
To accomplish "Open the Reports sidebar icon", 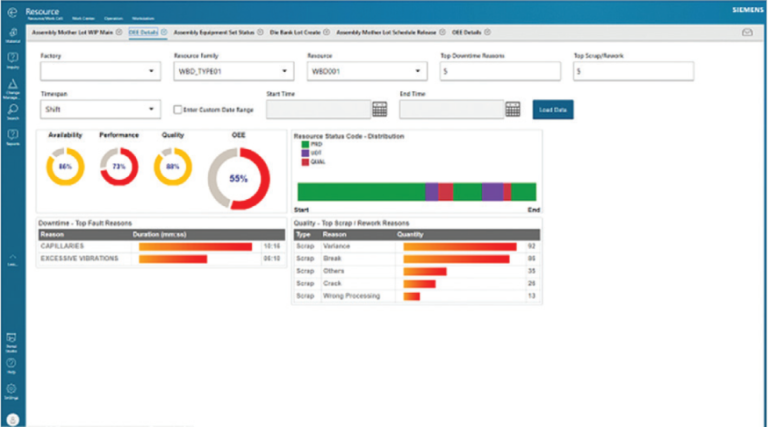I will click(12, 134).
